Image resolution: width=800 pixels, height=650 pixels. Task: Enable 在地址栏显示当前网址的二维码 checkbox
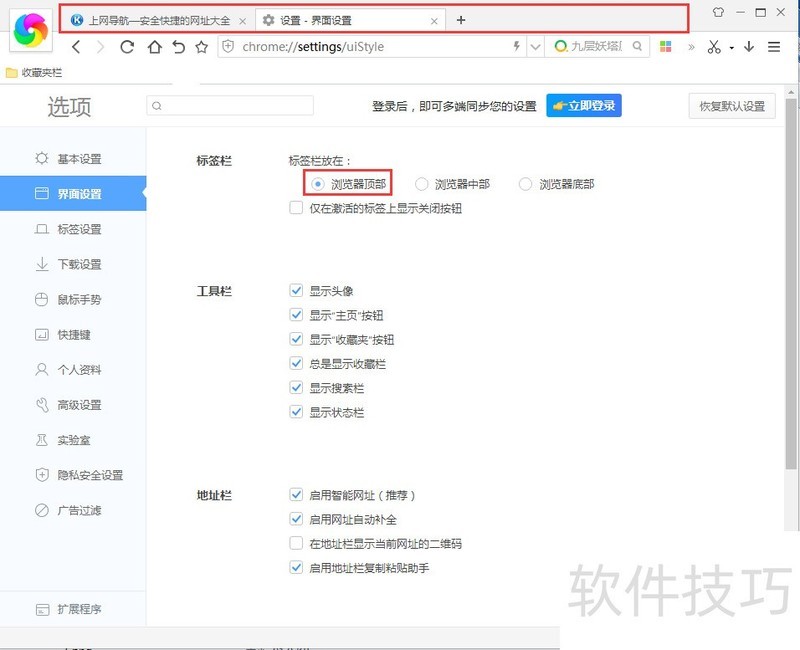tap(296, 544)
